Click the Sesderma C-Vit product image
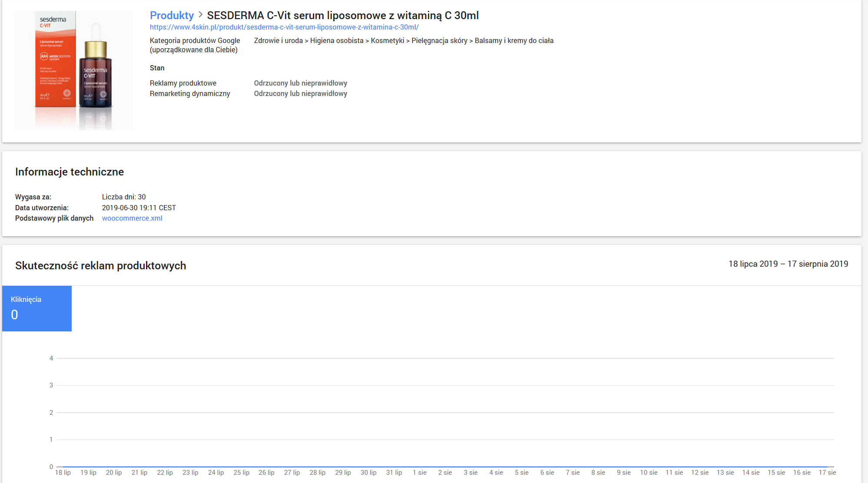The height and width of the screenshot is (483, 868). 73,70
